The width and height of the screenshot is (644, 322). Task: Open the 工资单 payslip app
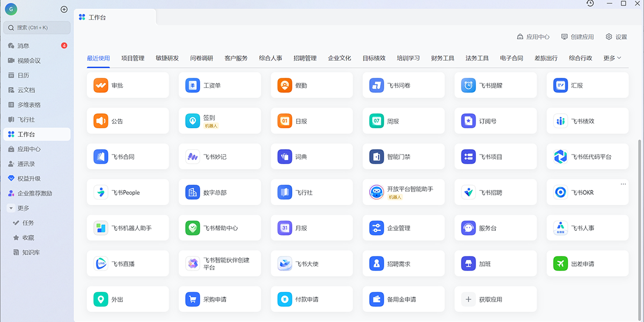[x=219, y=85]
